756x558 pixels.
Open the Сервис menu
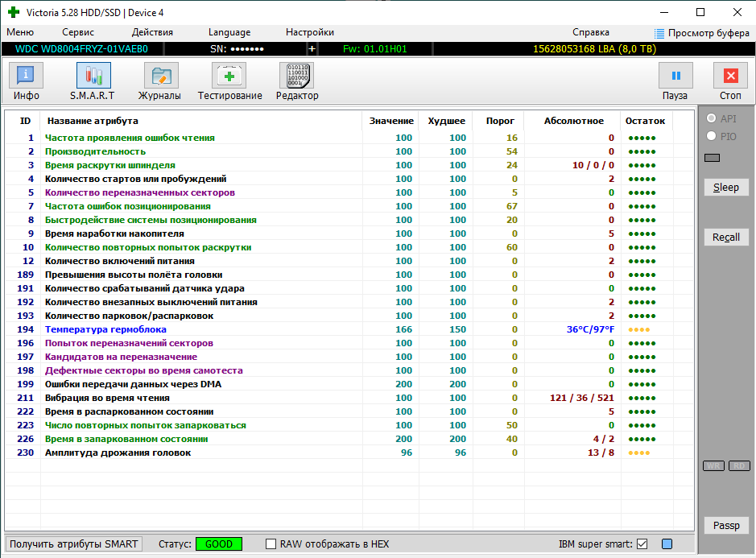pyautogui.click(x=78, y=32)
